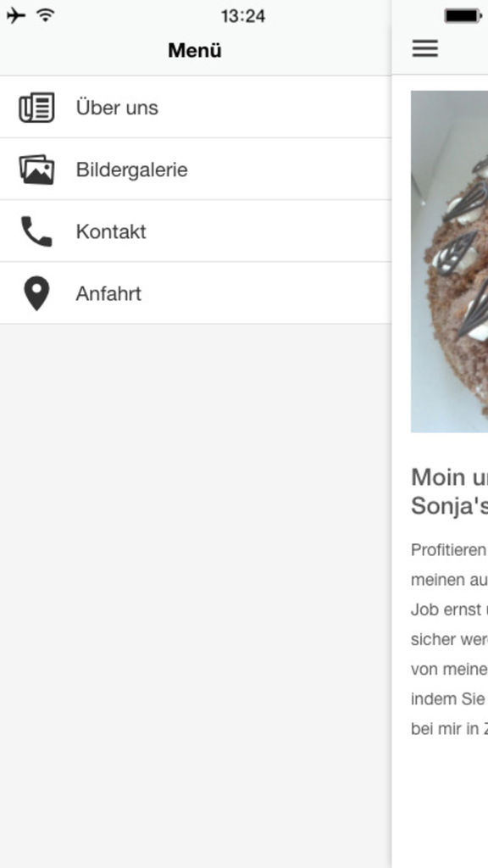Image resolution: width=488 pixels, height=868 pixels.
Task: Tap the Moin heading text
Action: point(449,477)
